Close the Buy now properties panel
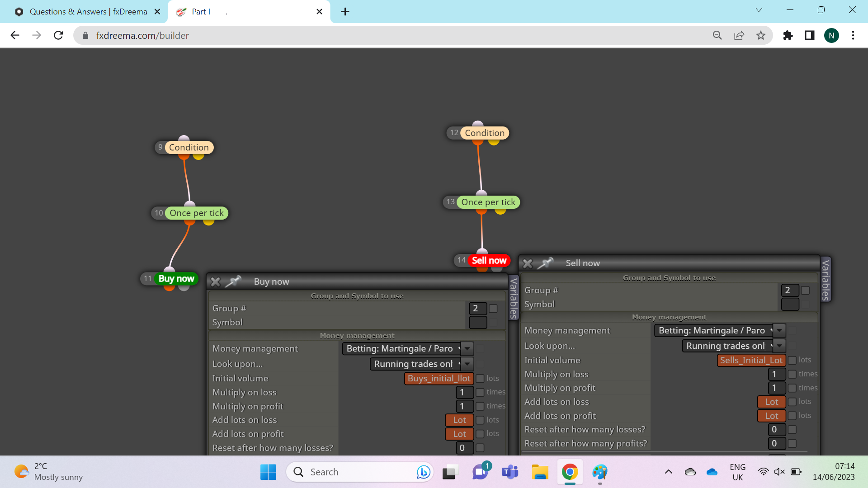The height and width of the screenshot is (488, 868). [x=216, y=282]
